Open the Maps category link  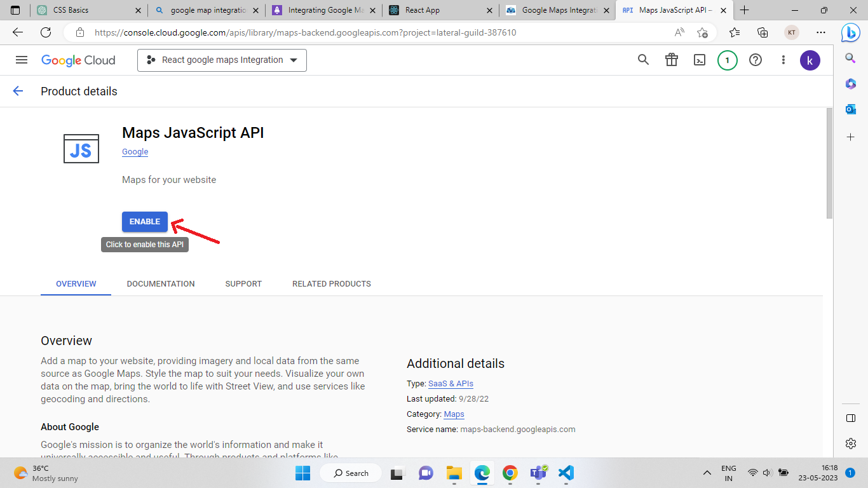click(x=454, y=414)
